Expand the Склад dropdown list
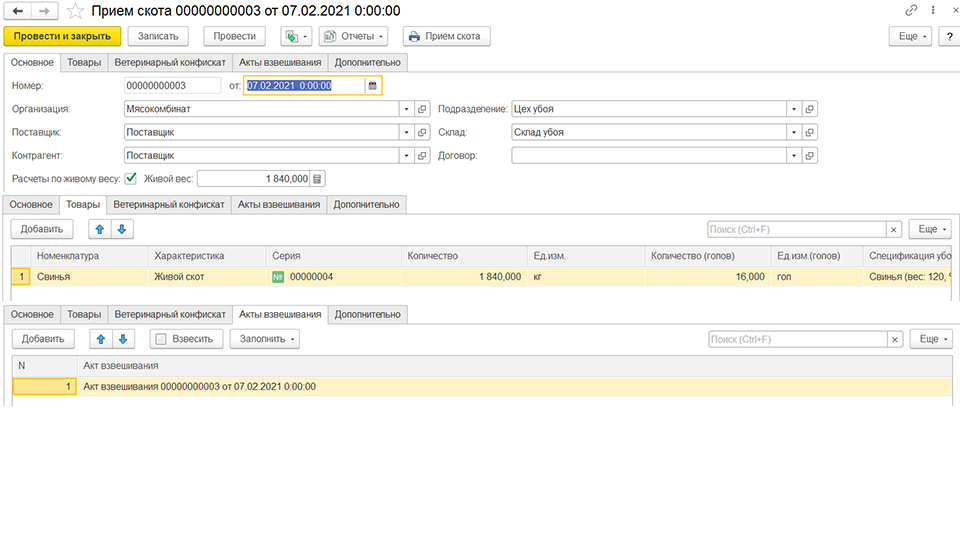The image size is (960, 560). 794,132
